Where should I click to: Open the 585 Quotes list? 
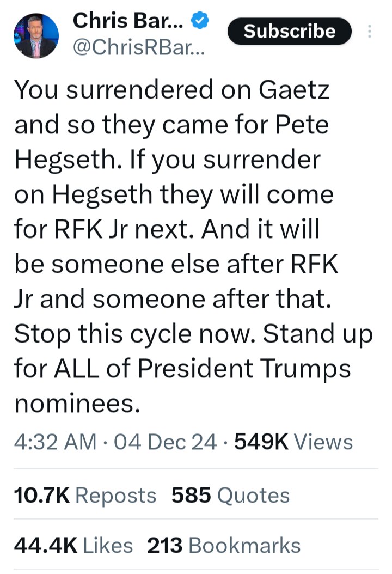click(x=231, y=495)
